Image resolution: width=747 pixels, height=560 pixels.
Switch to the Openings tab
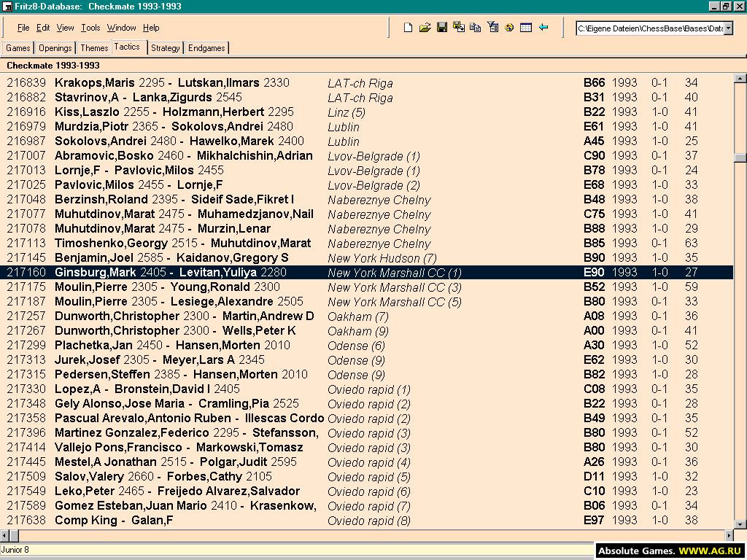click(x=55, y=48)
